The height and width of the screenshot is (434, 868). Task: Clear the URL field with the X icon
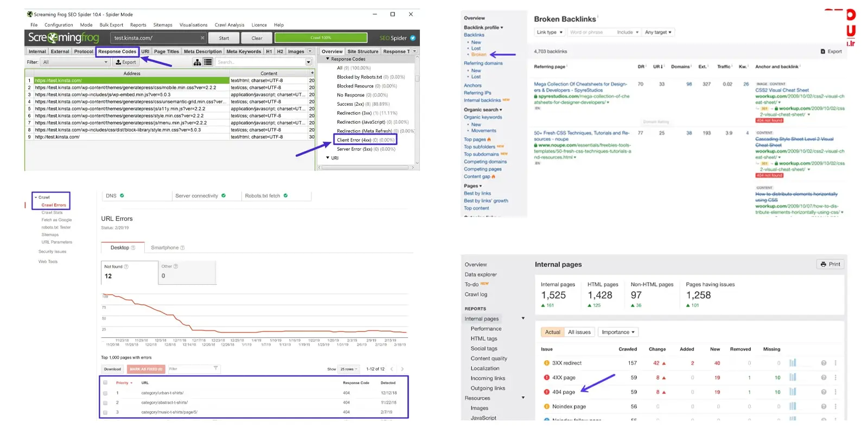pyautogui.click(x=202, y=38)
